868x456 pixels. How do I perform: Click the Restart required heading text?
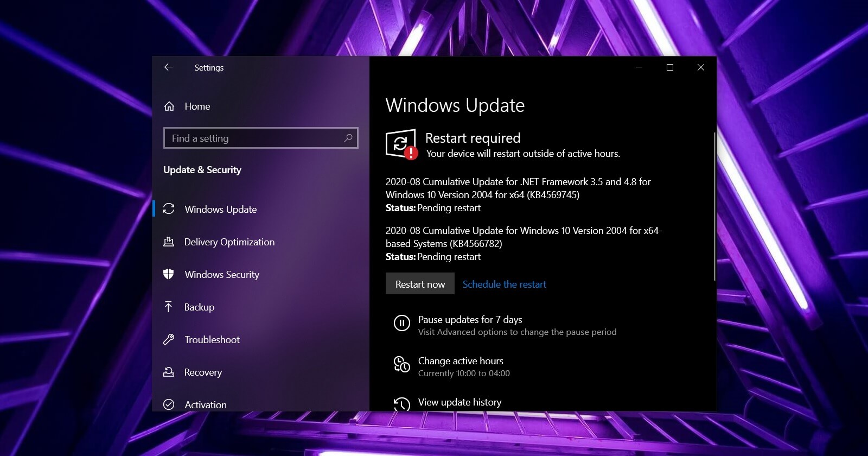[x=473, y=138]
